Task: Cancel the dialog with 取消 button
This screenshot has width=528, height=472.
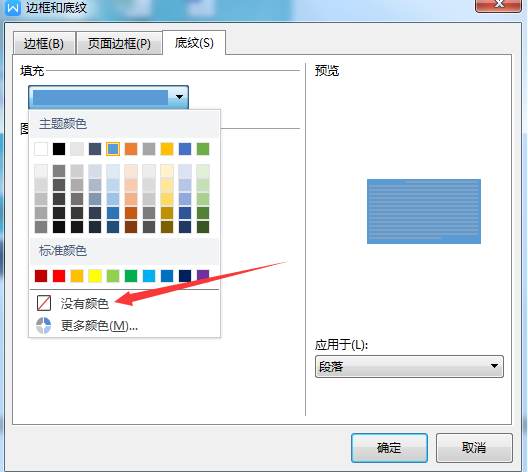Action: click(474, 448)
